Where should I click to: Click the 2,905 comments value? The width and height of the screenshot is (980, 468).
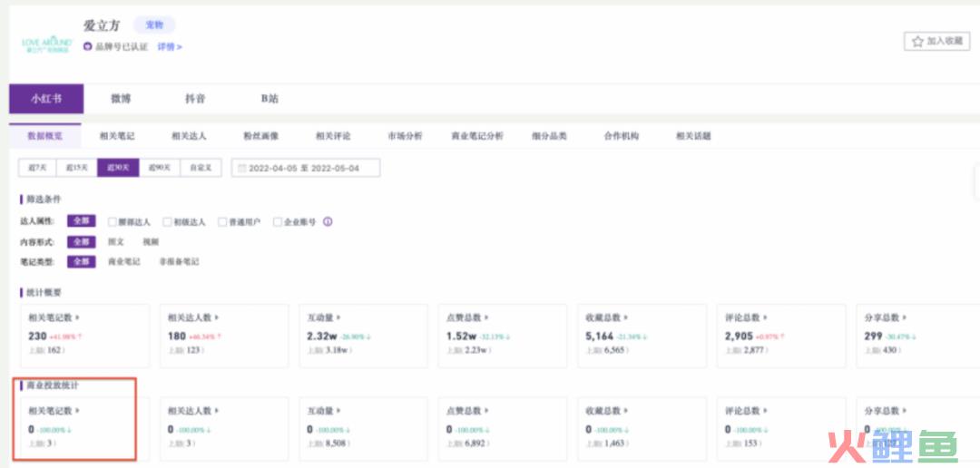tap(739, 336)
